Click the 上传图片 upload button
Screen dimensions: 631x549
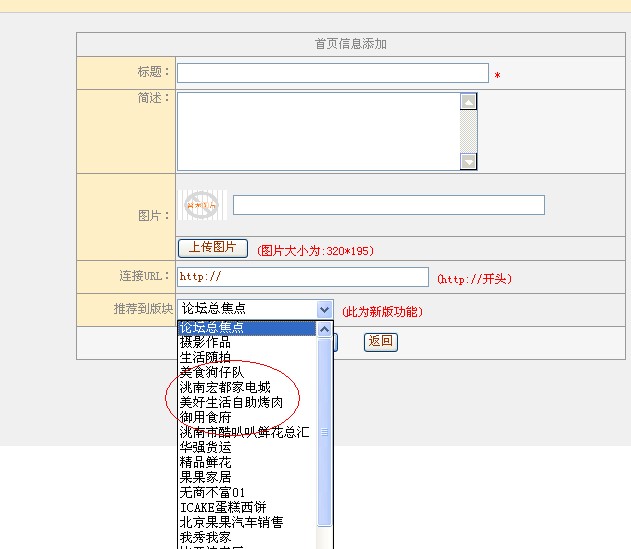pyautogui.click(x=212, y=248)
